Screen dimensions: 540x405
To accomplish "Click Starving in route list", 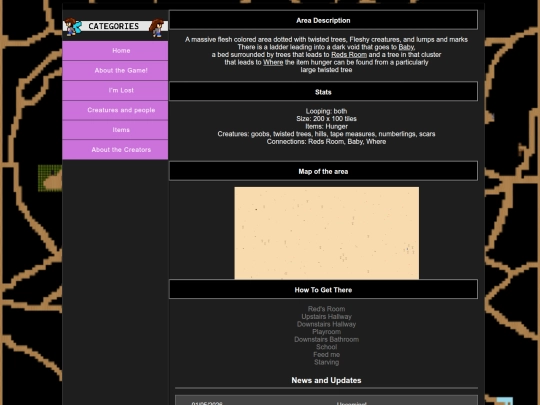I will (x=326, y=362).
